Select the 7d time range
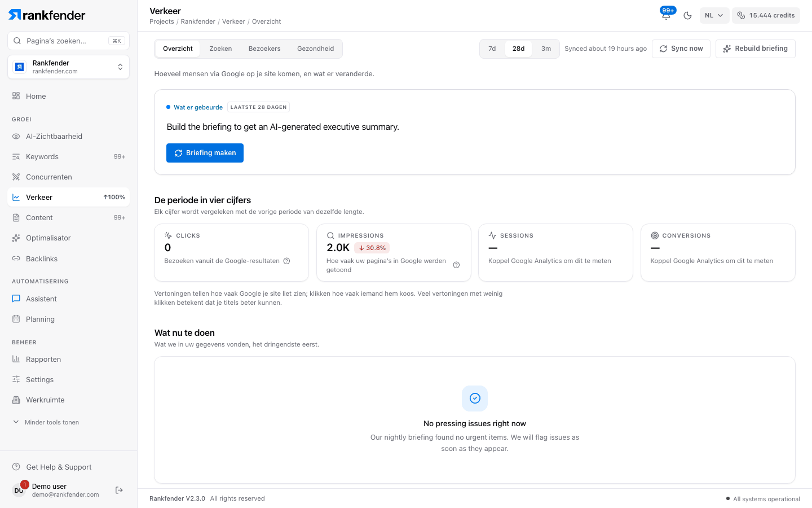Screen dimensions: 812x508 (492, 49)
